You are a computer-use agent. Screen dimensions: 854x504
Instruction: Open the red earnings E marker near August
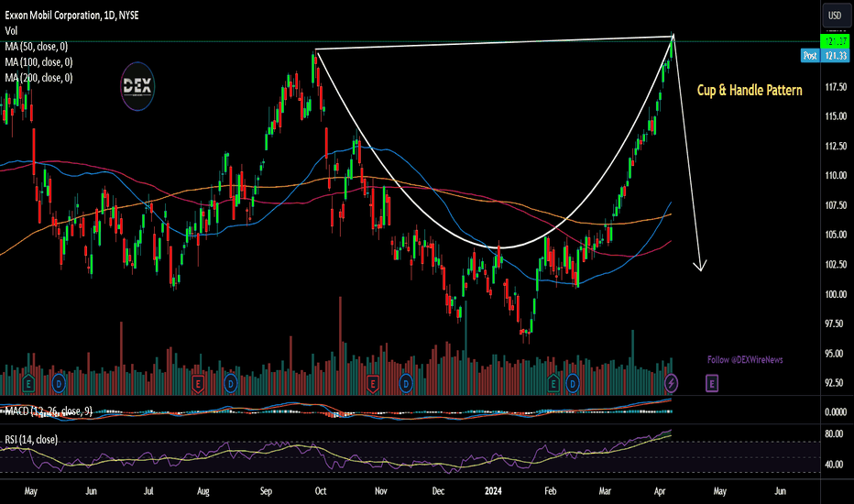tap(198, 384)
